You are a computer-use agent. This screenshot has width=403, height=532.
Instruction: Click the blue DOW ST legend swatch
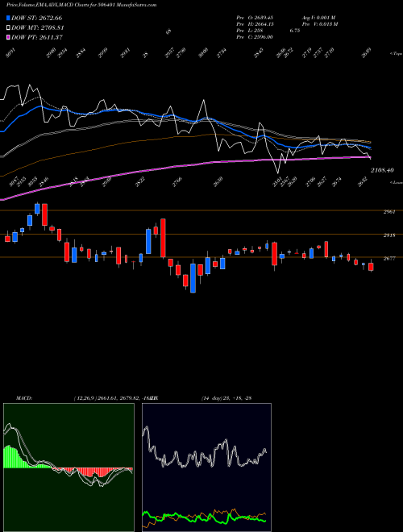coord(8,18)
